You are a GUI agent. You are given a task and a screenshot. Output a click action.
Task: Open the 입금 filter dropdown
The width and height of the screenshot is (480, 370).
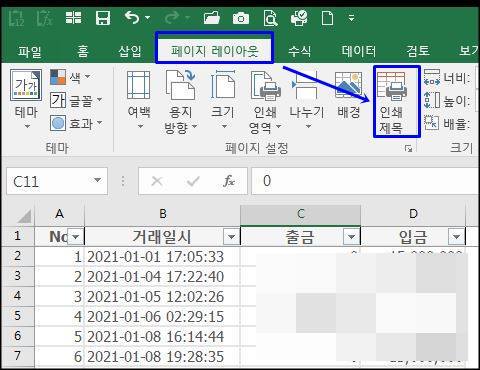coord(456,237)
